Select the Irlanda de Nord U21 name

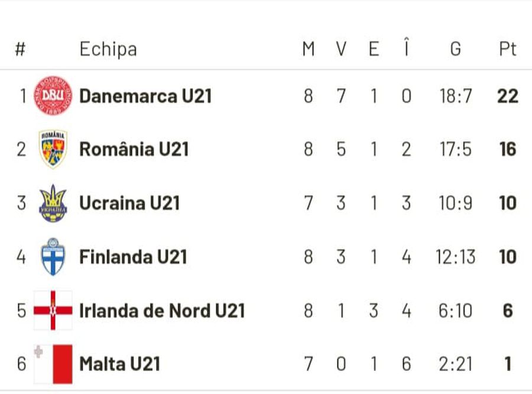click(x=162, y=311)
